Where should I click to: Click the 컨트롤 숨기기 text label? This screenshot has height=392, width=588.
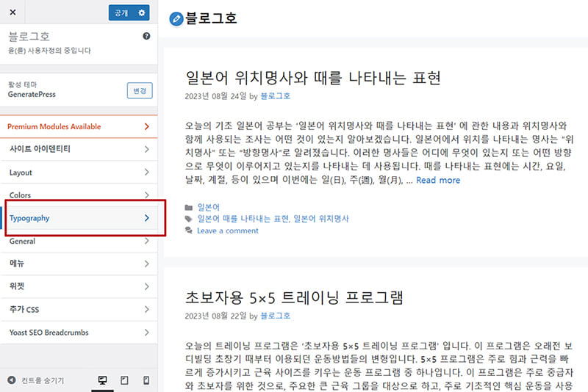[43, 380]
